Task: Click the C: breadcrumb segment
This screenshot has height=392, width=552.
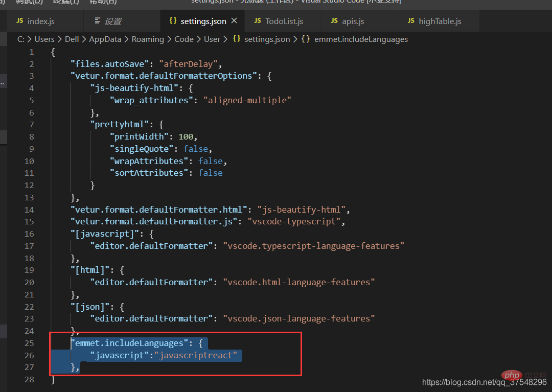Action: (21, 39)
